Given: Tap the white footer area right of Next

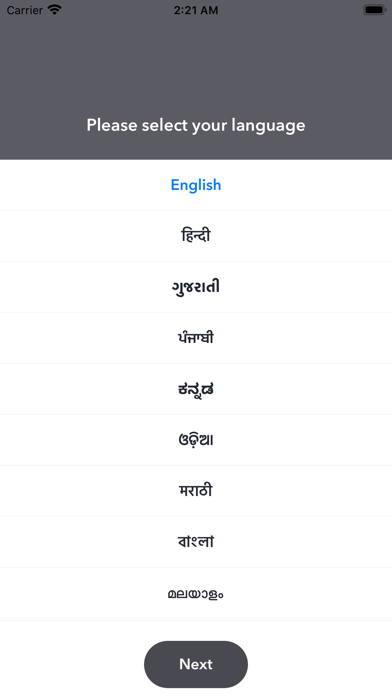Looking at the screenshot, I should (x=320, y=664).
